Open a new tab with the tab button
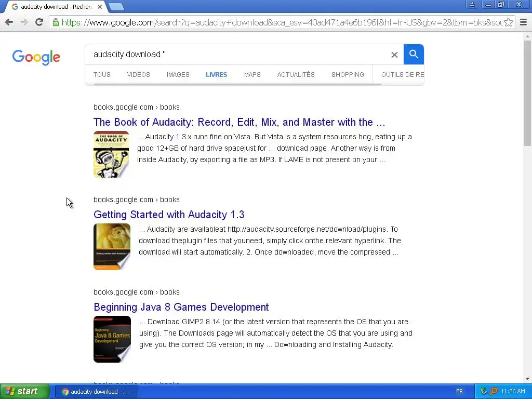This screenshot has width=532, height=399. click(116, 7)
